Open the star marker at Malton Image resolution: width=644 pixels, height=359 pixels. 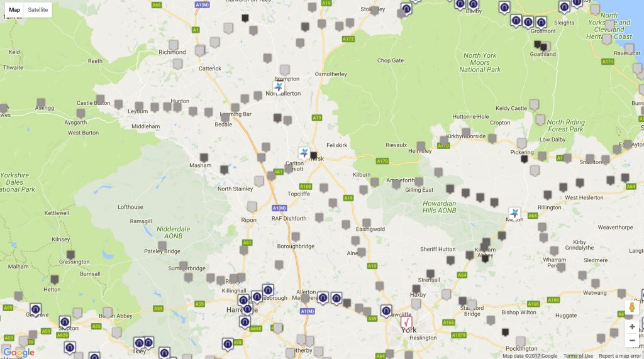coord(514,214)
